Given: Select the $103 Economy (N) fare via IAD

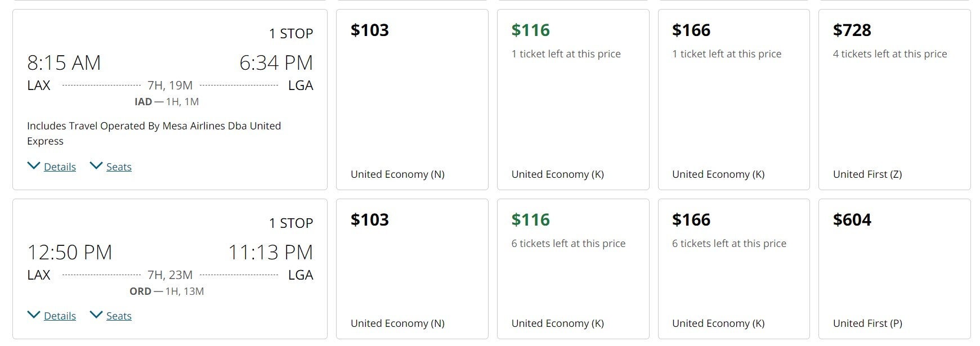Looking at the screenshot, I should point(412,100).
